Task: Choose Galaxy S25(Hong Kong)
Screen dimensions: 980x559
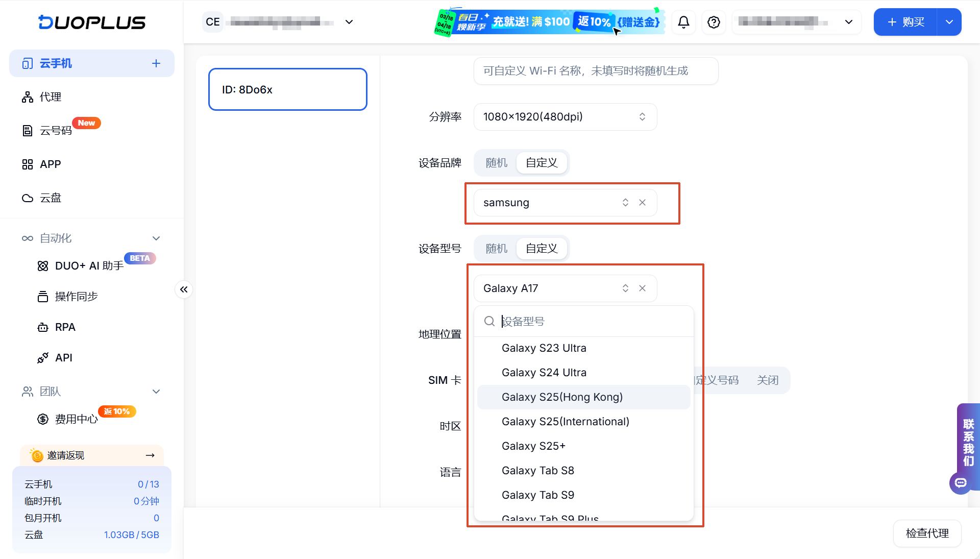Action: tap(584, 397)
